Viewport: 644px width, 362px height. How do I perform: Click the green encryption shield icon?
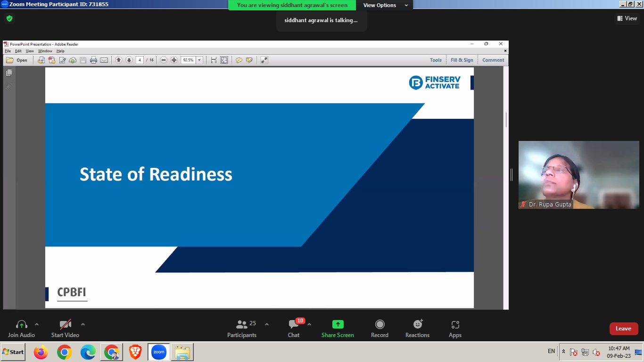[9, 19]
